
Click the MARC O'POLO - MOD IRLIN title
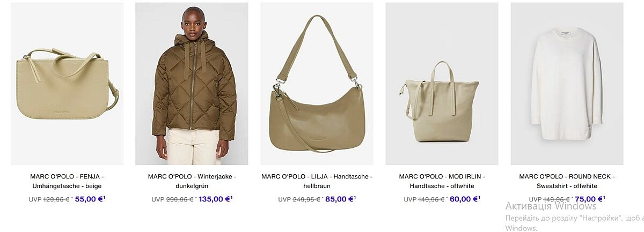[442, 181]
